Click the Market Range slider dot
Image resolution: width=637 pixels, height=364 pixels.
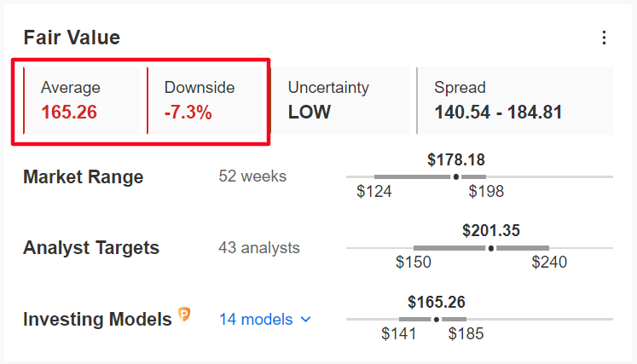pos(456,176)
